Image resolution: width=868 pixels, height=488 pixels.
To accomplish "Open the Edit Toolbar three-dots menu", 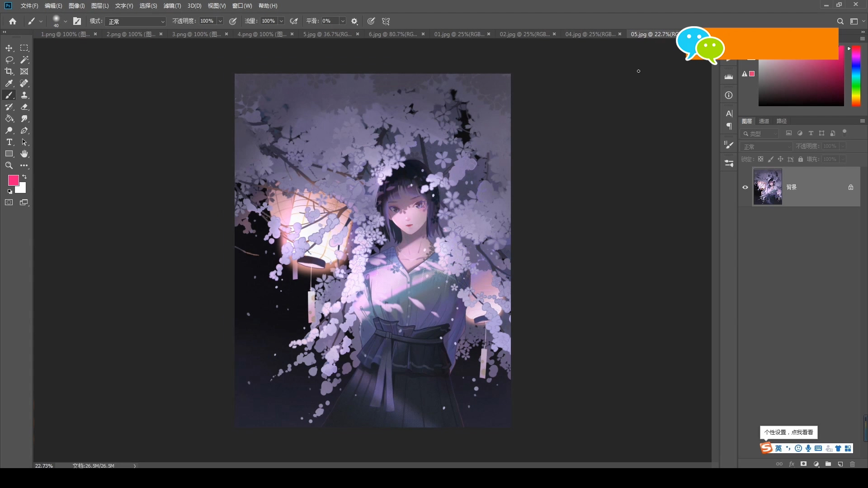I will point(24,165).
